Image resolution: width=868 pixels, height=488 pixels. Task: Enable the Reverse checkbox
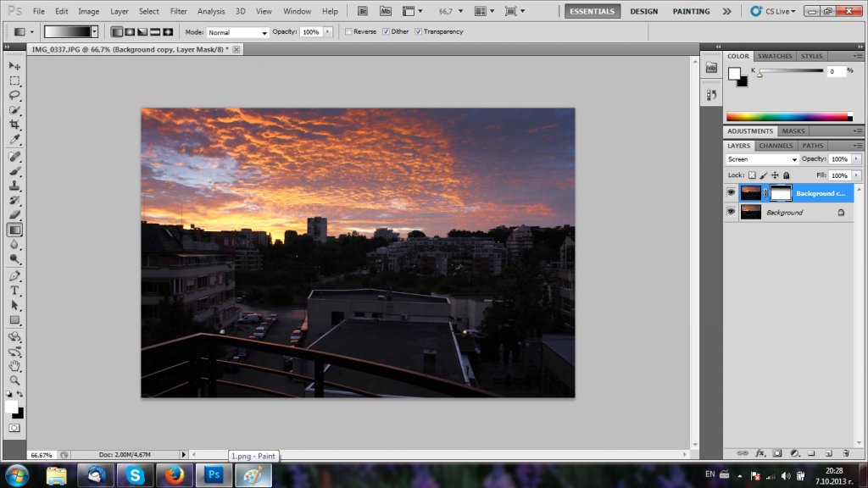coord(348,31)
